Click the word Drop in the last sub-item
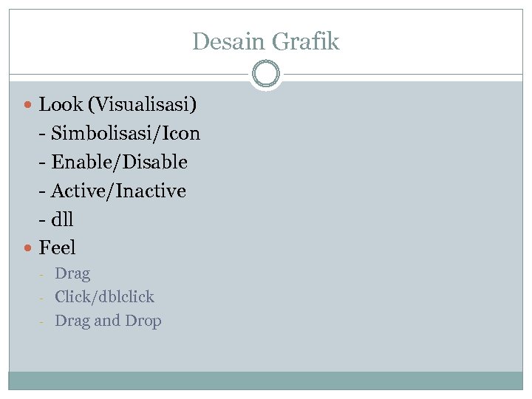This screenshot has height=399, width=532. 143,321
